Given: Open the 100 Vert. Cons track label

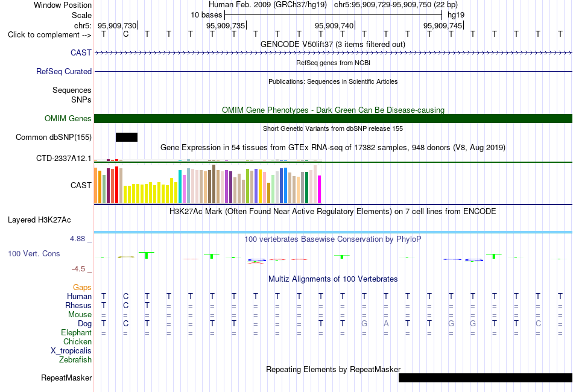Looking at the screenshot, I should tap(34, 253).
